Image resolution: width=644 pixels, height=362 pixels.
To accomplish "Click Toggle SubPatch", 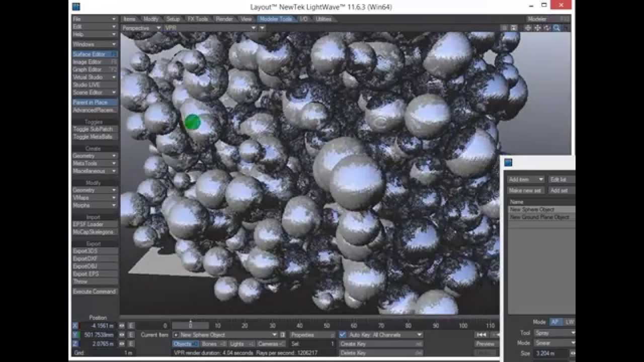I will pyautogui.click(x=95, y=129).
